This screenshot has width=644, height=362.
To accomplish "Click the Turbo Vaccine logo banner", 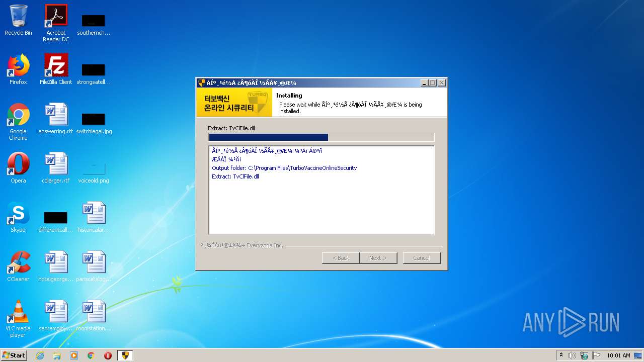I will 234,103.
